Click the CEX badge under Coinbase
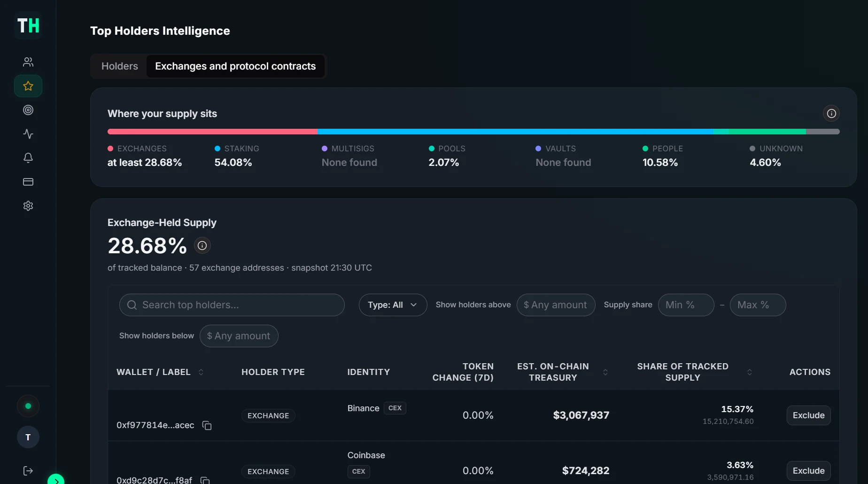 pyautogui.click(x=359, y=471)
